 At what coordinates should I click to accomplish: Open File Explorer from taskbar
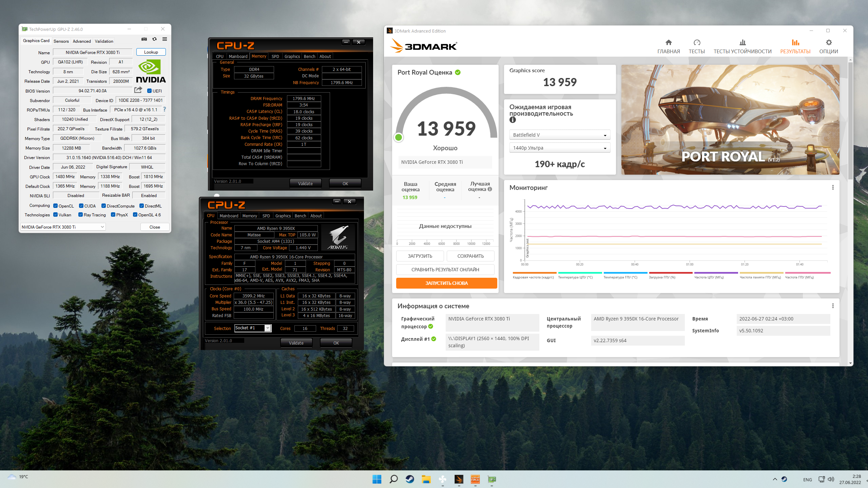[426, 479]
